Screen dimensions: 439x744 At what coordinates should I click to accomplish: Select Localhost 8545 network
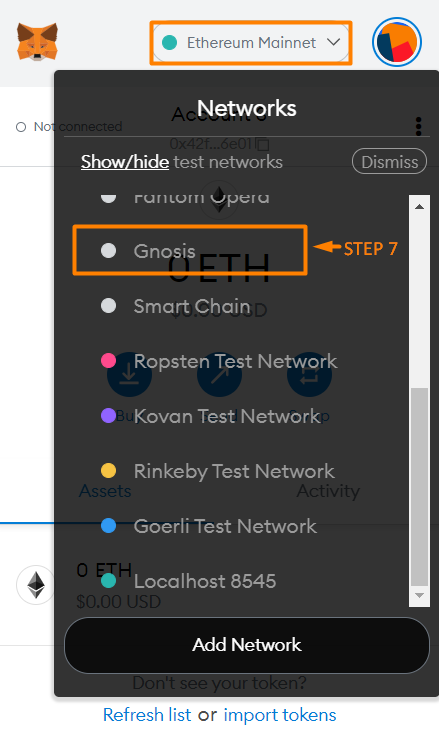[x=205, y=581]
